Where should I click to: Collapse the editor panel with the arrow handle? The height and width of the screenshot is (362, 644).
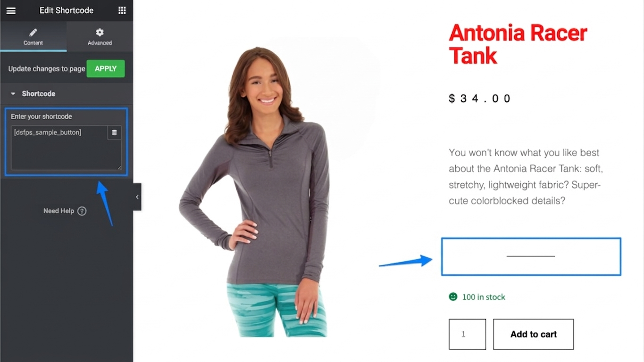[137, 197]
